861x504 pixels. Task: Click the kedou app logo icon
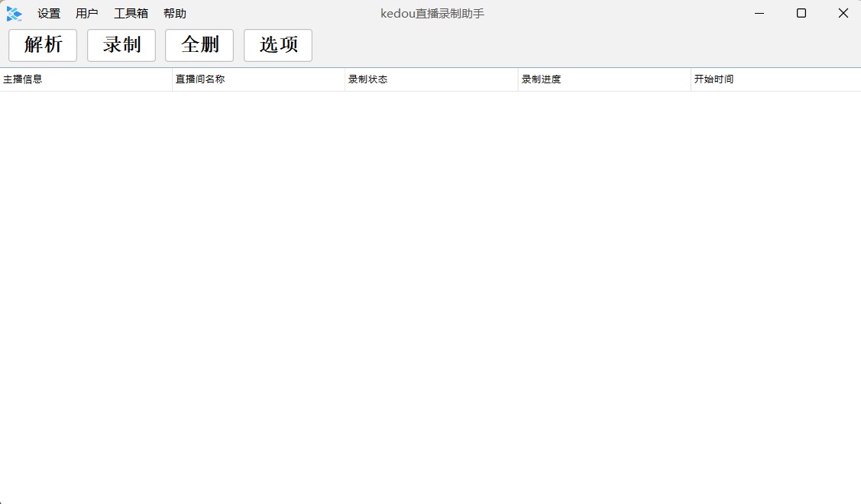coord(15,14)
